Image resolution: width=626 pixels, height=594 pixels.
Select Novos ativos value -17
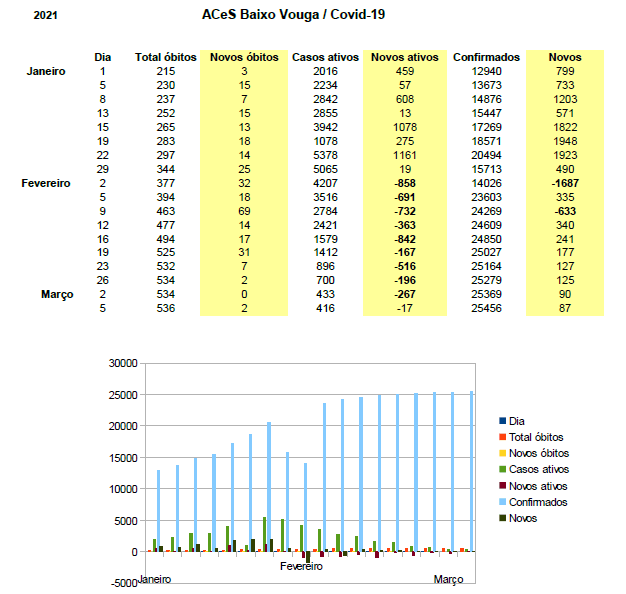pyautogui.click(x=405, y=308)
